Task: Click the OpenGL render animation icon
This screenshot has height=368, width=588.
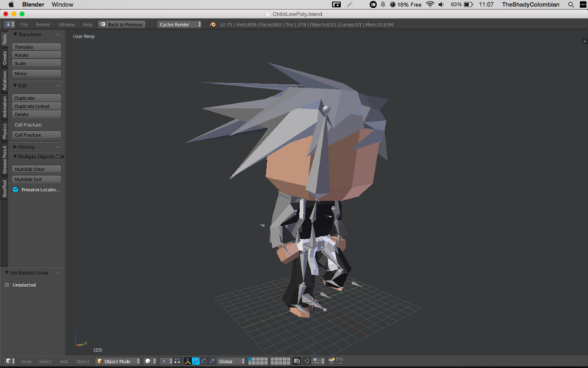Action: [340, 361]
